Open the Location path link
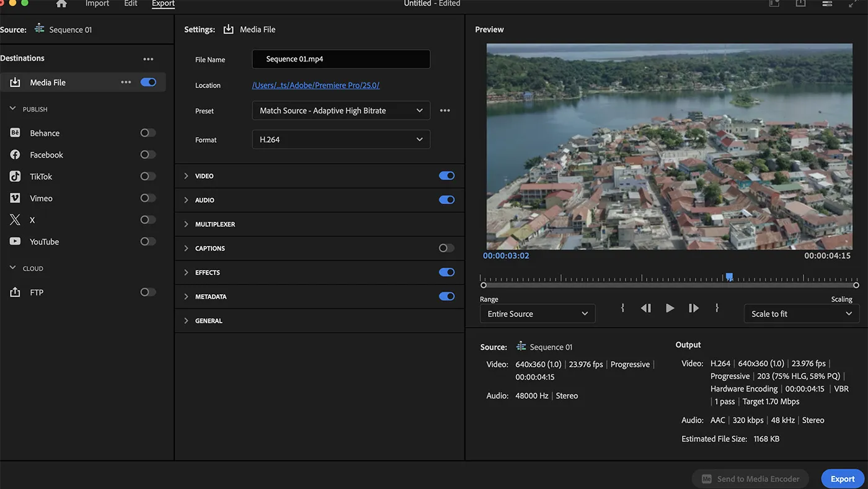 tap(315, 85)
